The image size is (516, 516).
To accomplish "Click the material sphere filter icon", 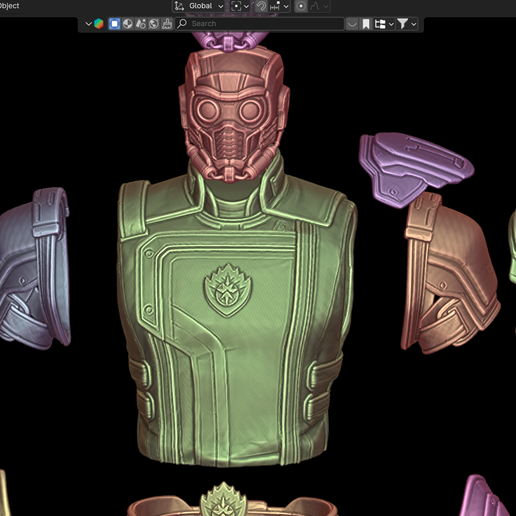I will 128,24.
